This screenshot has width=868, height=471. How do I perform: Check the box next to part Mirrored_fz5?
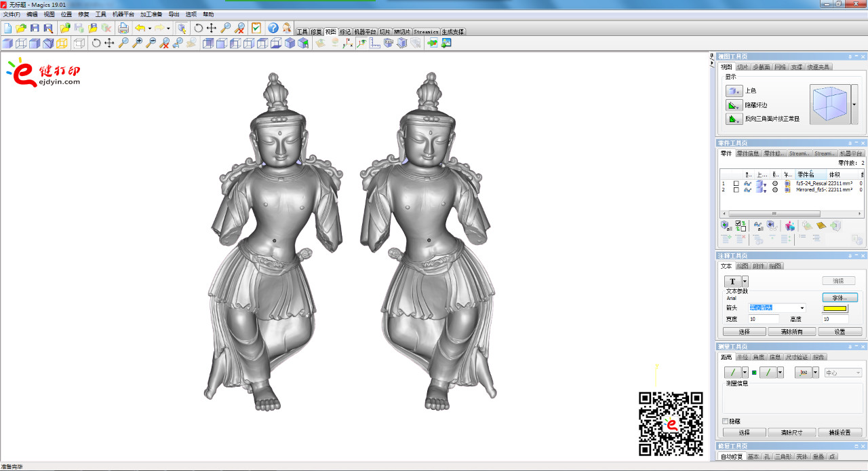coord(737,190)
